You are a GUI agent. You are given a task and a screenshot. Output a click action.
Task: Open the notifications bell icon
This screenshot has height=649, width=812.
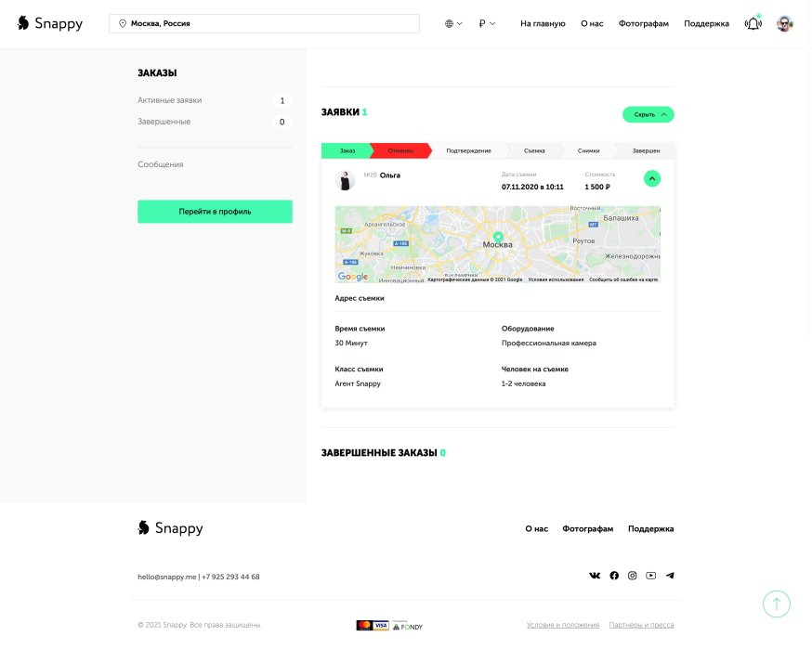pyautogui.click(x=753, y=23)
